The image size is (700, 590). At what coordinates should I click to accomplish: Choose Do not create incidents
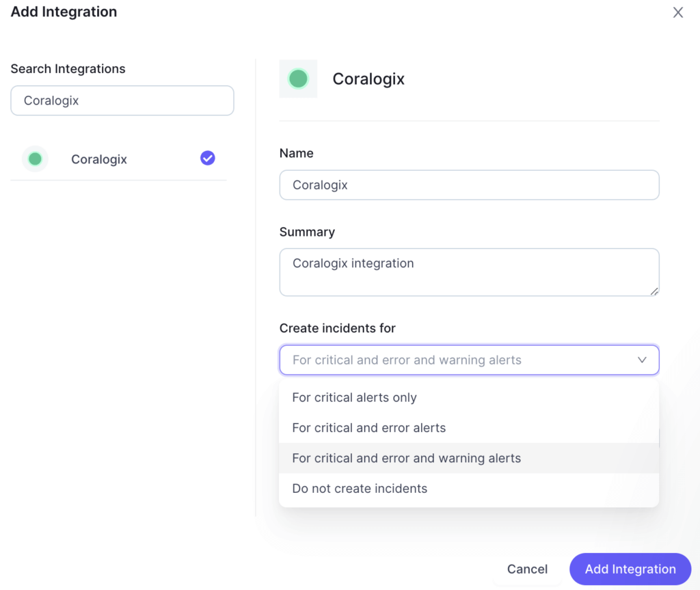[469, 489]
